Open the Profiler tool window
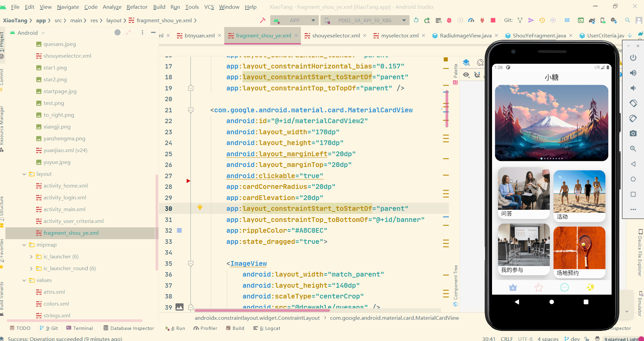The width and height of the screenshot is (644, 341). pyautogui.click(x=205, y=328)
